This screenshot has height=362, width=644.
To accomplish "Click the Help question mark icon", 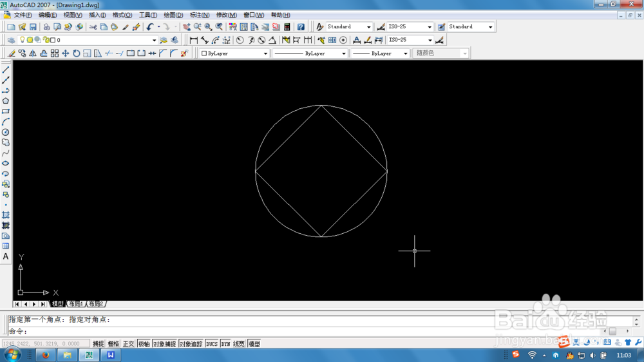I will pos(301,26).
